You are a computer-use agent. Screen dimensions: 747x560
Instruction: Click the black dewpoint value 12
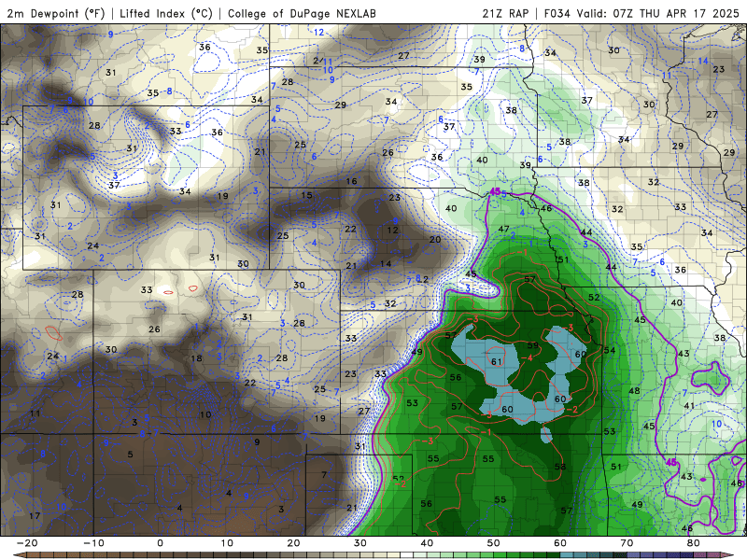392,230
